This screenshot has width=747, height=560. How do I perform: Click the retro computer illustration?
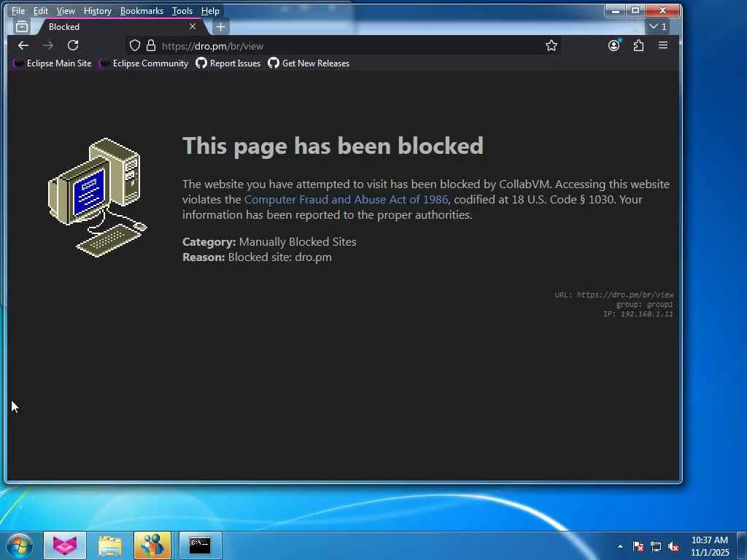coord(98,197)
